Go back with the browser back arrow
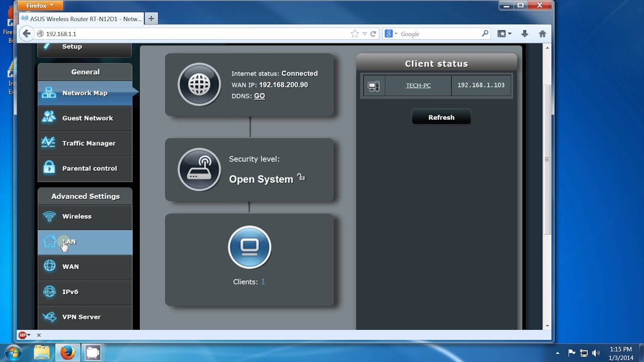The image size is (644, 362). click(x=26, y=34)
